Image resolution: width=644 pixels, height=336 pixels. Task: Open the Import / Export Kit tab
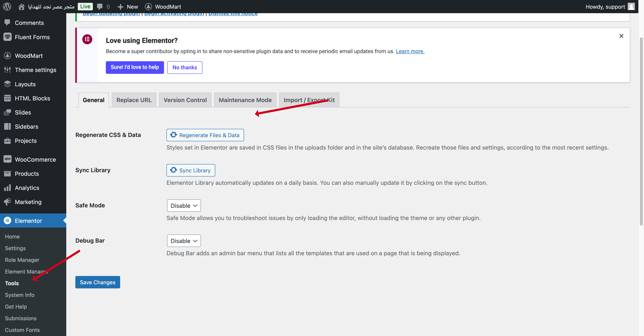point(309,100)
